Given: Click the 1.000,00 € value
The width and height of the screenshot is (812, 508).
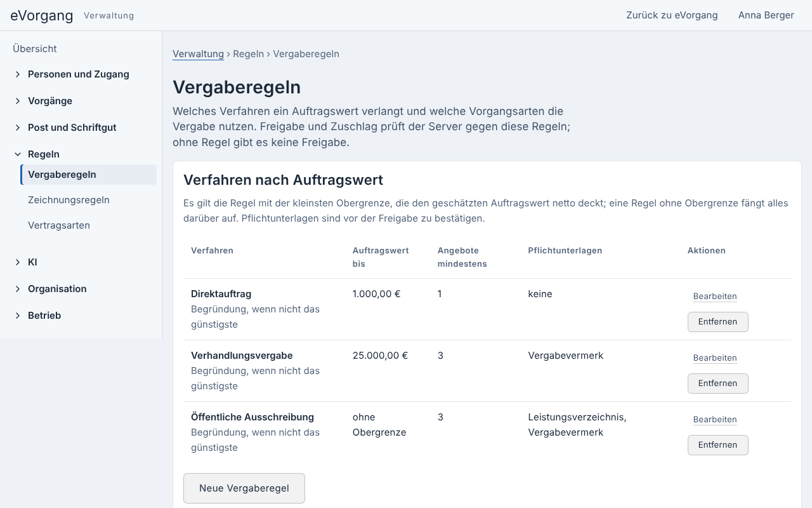Looking at the screenshot, I should pyautogui.click(x=377, y=294).
